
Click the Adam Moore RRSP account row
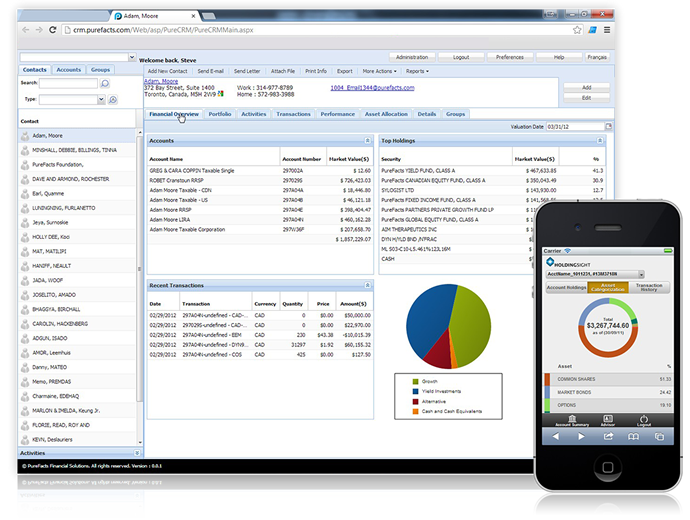tap(260, 210)
